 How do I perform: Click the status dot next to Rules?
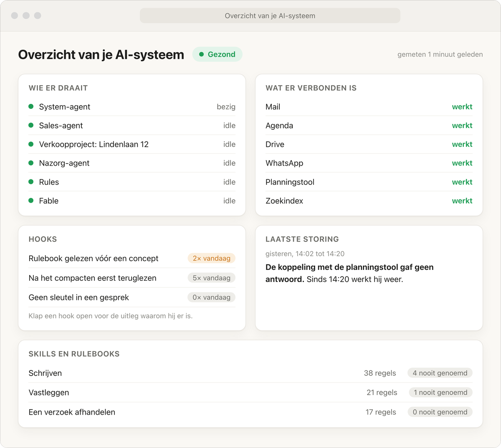tap(31, 181)
